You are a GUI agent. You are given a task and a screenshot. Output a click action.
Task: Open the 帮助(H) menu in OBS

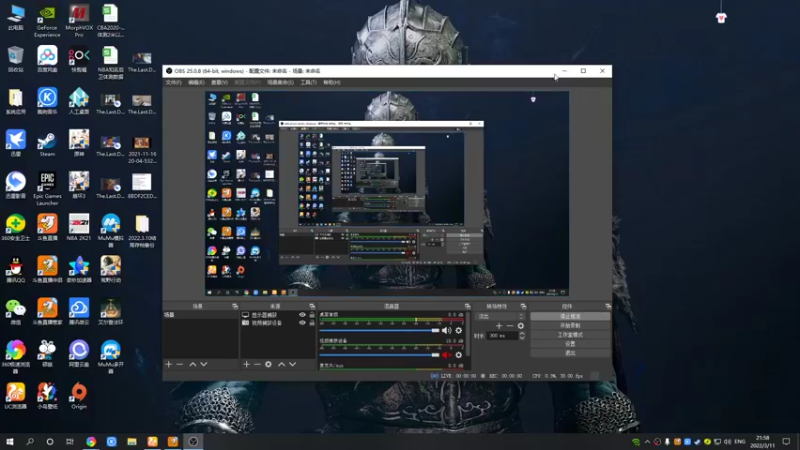(332, 82)
